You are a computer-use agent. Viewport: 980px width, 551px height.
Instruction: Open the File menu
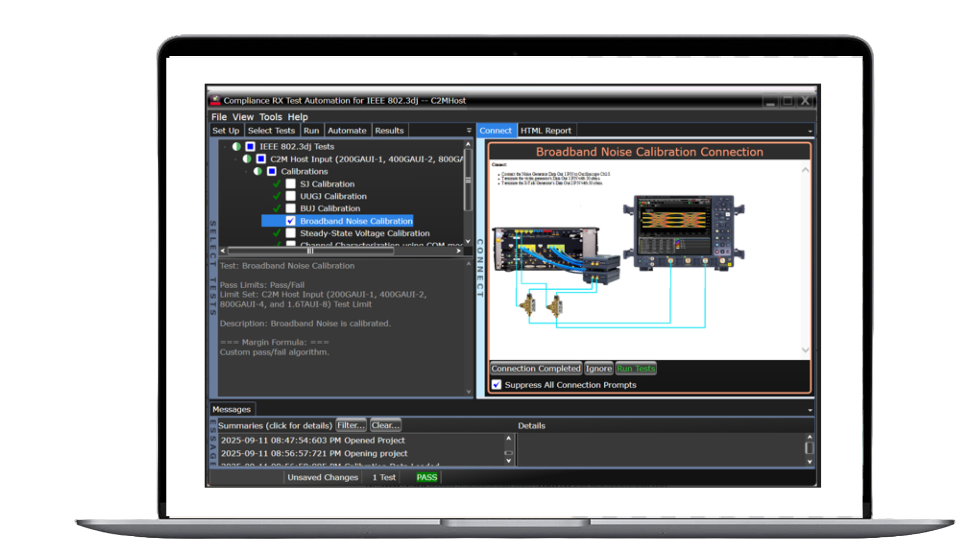[219, 117]
